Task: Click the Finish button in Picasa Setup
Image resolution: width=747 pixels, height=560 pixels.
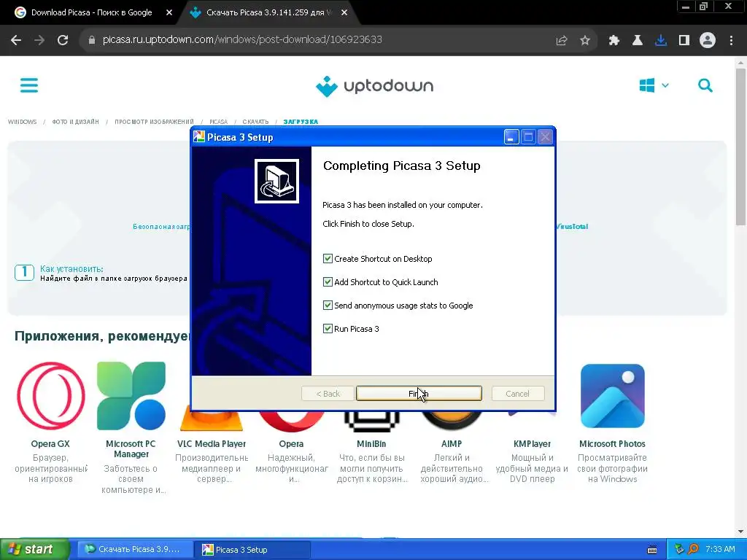Action: tap(419, 393)
